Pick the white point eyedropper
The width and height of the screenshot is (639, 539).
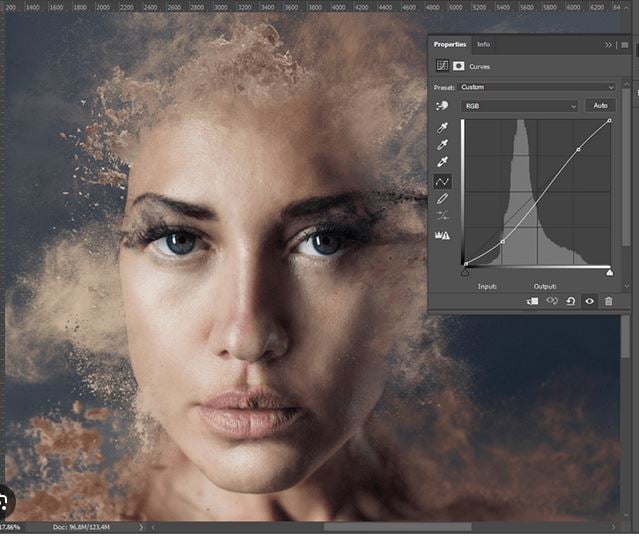tap(442, 163)
